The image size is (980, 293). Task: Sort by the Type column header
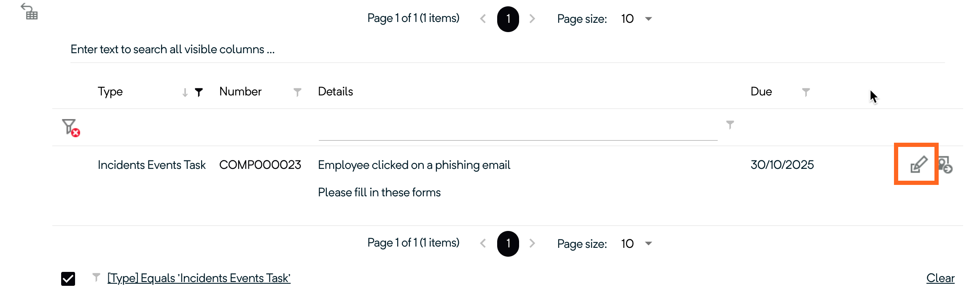coord(110,92)
